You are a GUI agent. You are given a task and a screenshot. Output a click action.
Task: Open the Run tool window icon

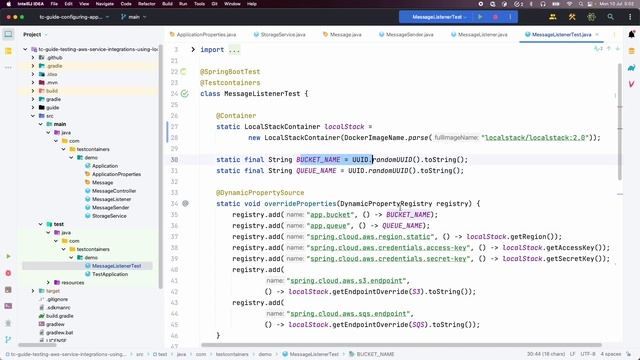8,256
